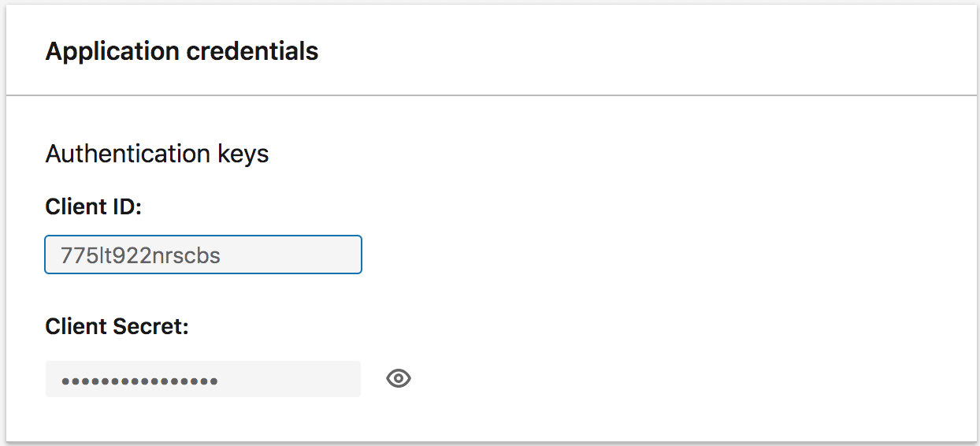Select the 775lt922nrscbs text value

point(141,255)
